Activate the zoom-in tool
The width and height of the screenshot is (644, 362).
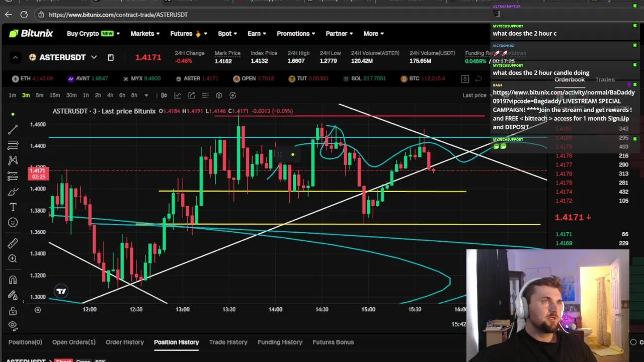[13, 258]
